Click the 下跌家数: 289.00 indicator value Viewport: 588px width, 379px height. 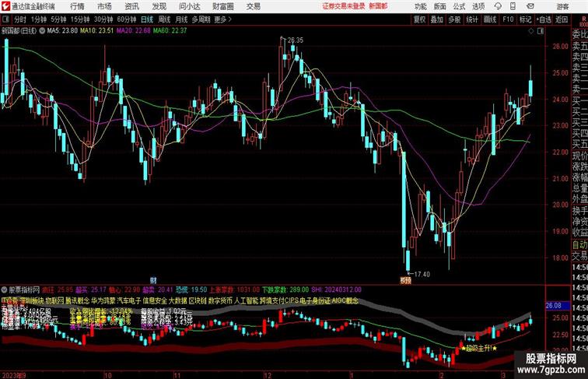pyautogui.click(x=285, y=290)
